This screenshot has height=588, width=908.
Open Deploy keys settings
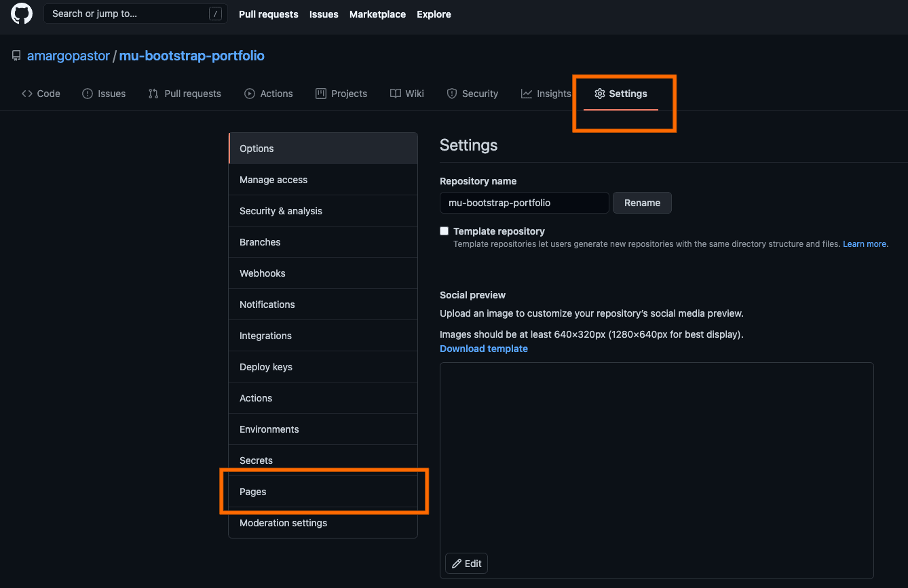pyautogui.click(x=323, y=367)
